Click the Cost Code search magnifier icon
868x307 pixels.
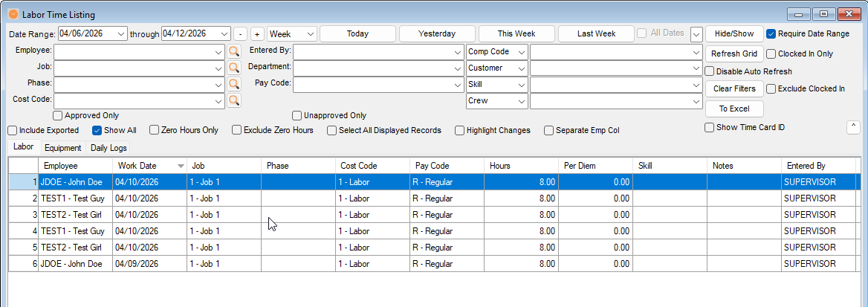[x=233, y=100]
